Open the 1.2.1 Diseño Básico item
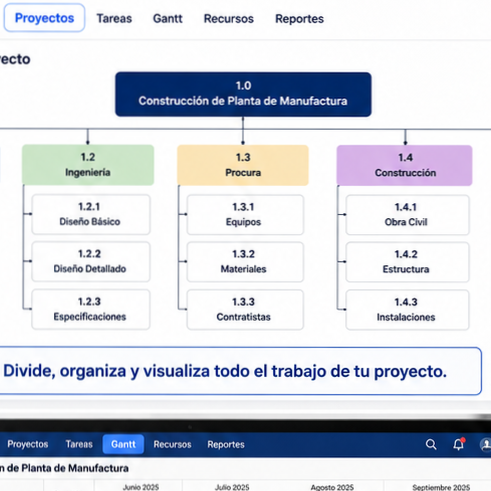 click(x=91, y=214)
